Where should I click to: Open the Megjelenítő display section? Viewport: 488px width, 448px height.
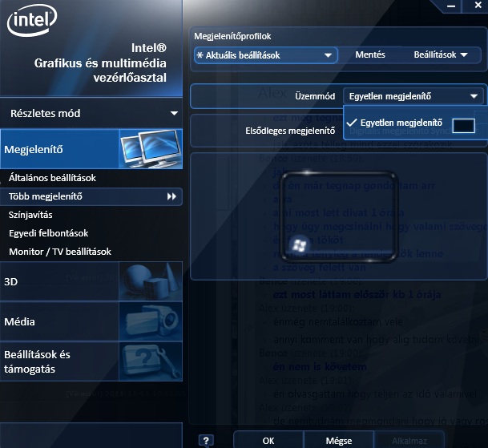[x=91, y=149]
